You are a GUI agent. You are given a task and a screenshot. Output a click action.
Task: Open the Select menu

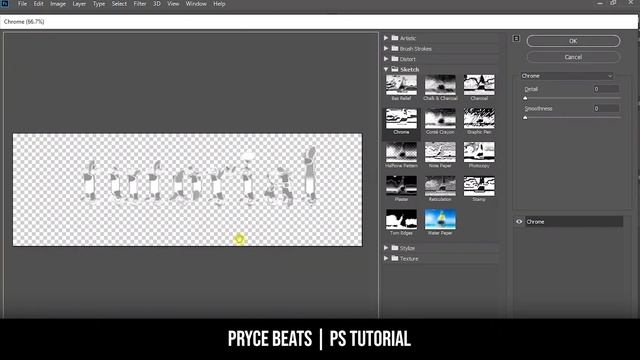(x=119, y=4)
